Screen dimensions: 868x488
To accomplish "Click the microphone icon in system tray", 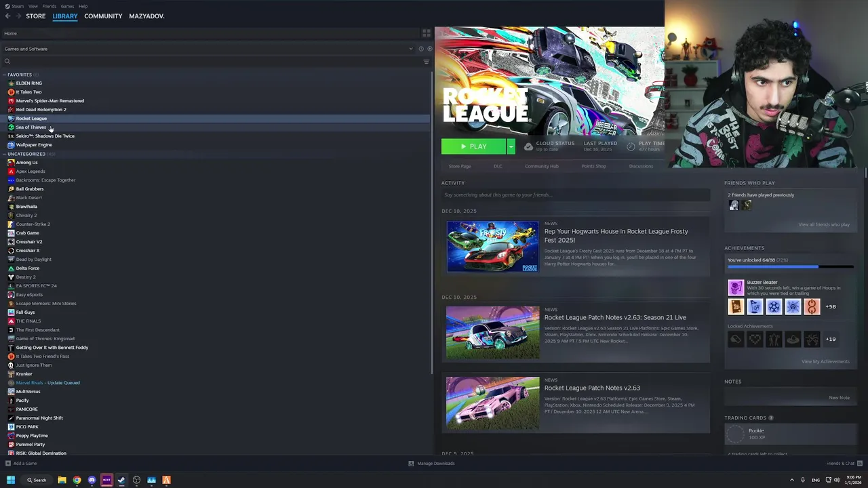I will click(x=803, y=480).
